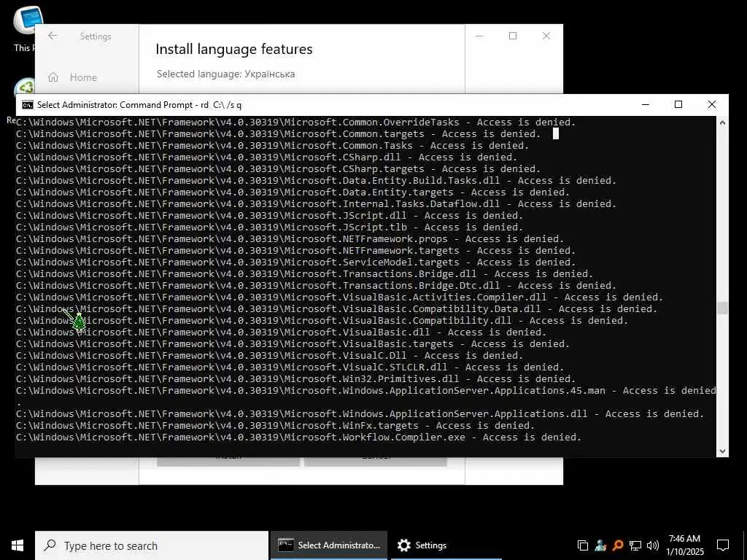Click the taskbar clock showing 7:46 AM
This screenshot has width=747, height=560.
pos(684,545)
